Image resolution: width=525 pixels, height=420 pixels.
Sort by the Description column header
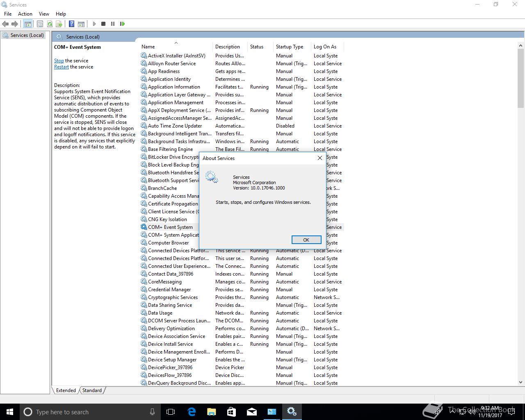coord(230,46)
